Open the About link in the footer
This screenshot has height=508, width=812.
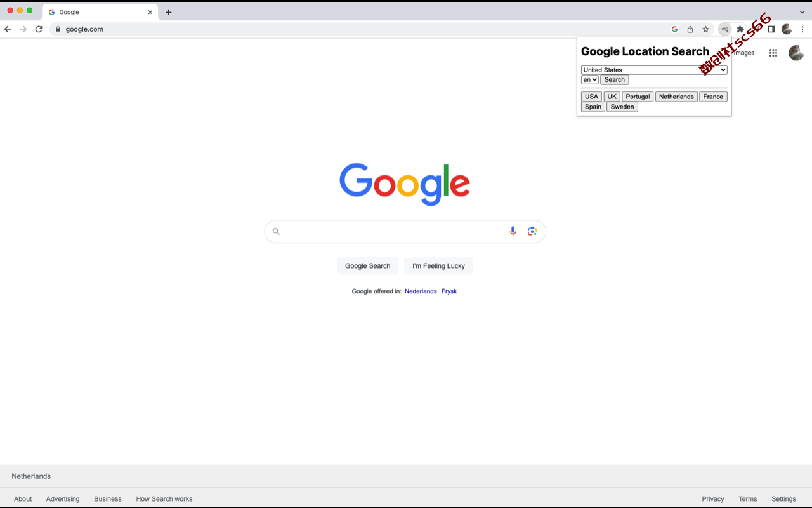pos(23,499)
